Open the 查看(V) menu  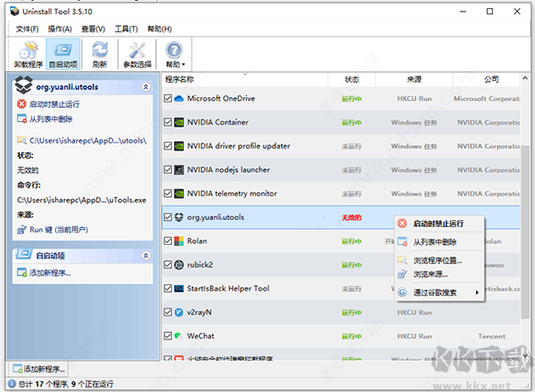[x=93, y=29]
